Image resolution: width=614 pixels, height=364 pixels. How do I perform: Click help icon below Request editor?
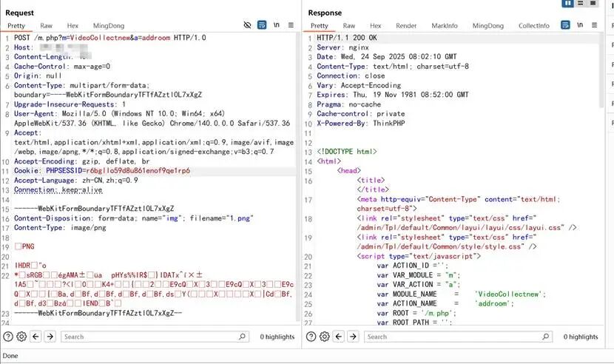(8, 337)
